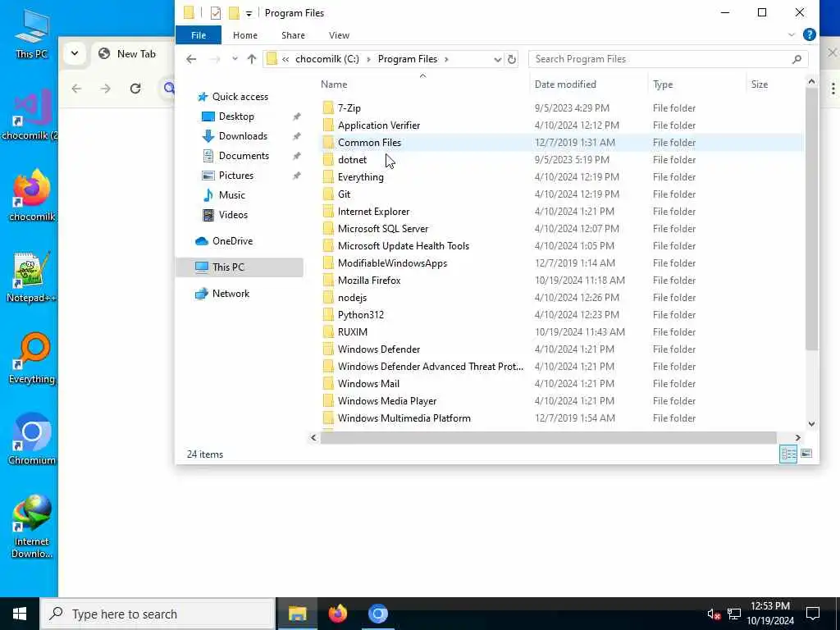Viewport: 840px width, 630px height.
Task: Open the File menu tab
Action: click(199, 35)
